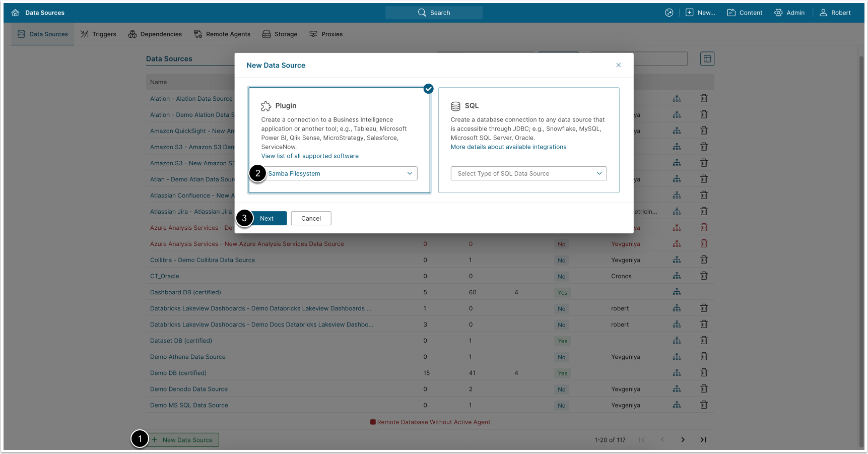View dependencies for New Azure Analysis Services Data Source

677,243
